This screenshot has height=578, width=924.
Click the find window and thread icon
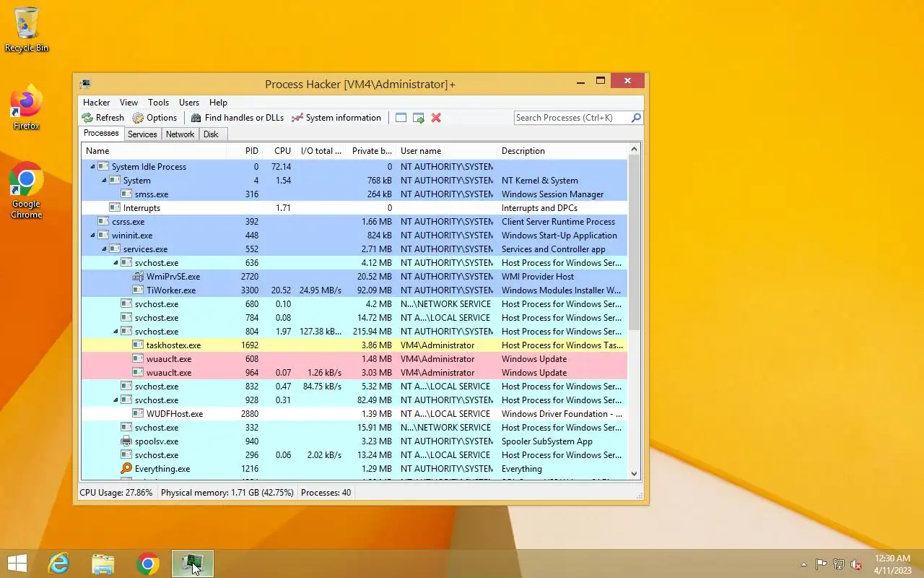pos(419,118)
